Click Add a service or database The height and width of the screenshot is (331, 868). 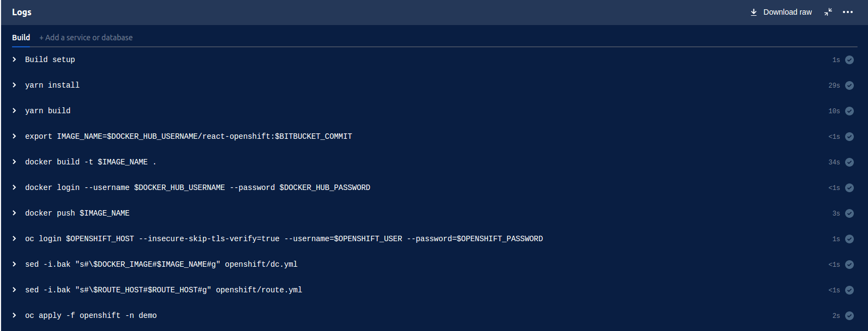click(86, 38)
